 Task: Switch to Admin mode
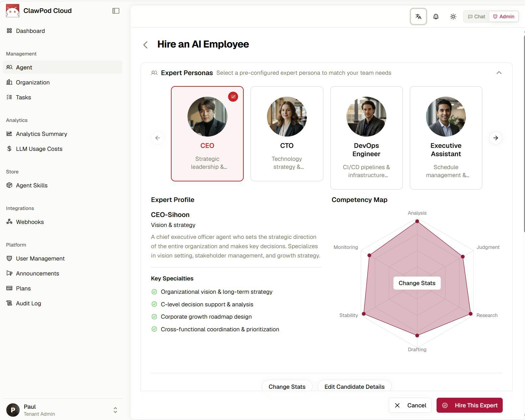[503, 17]
